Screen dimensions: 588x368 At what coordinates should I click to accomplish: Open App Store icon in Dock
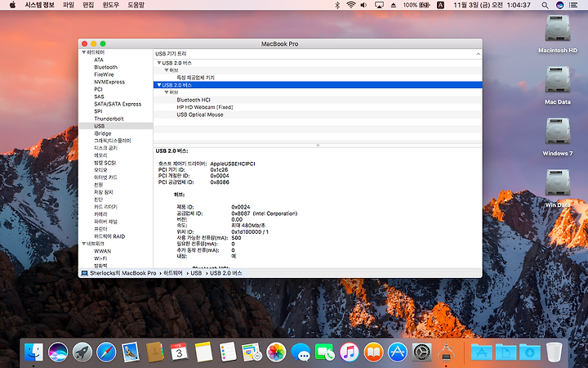click(398, 352)
